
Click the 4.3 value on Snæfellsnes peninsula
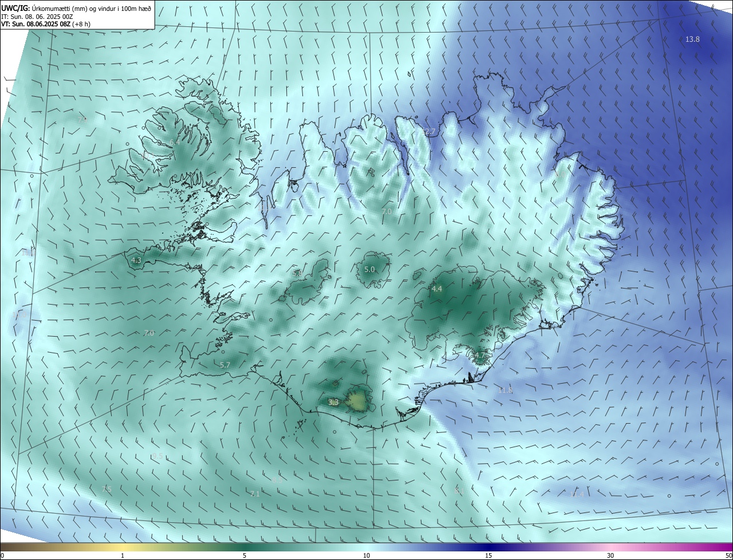coord(136,260)
